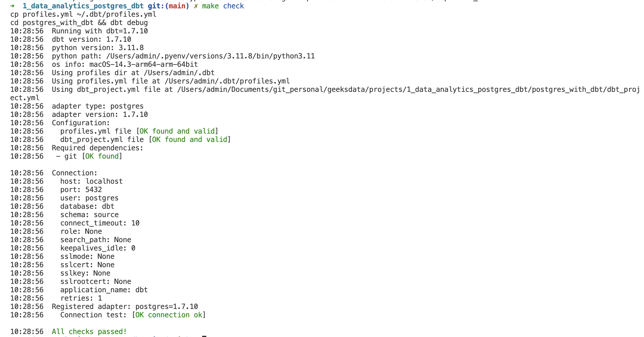Image resolution: width=644 pixels, height=337 pixels.
Task: Click the 'sslmode: None' line
Action: point(87,256)
